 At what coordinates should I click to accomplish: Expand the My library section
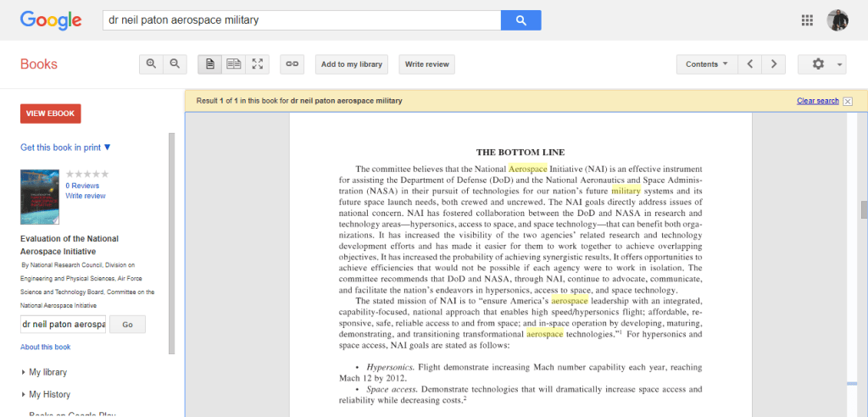click(47, 372)
